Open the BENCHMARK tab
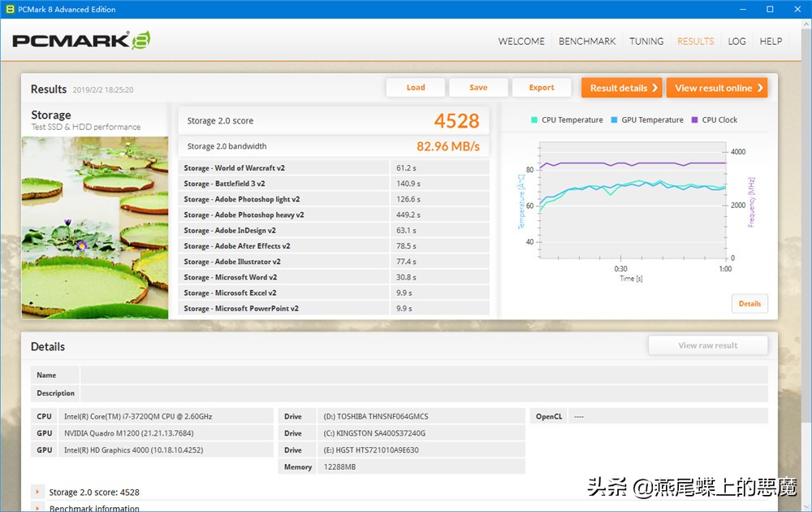Screen dimensions: 812x512 587,41
